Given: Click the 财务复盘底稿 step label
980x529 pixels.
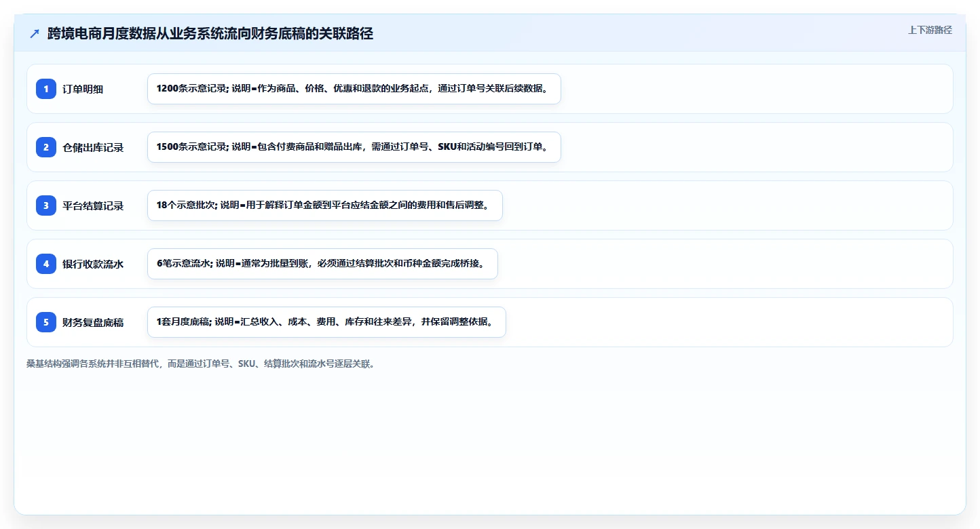Looking at the screenshot, I should click(x=93, y=322).
